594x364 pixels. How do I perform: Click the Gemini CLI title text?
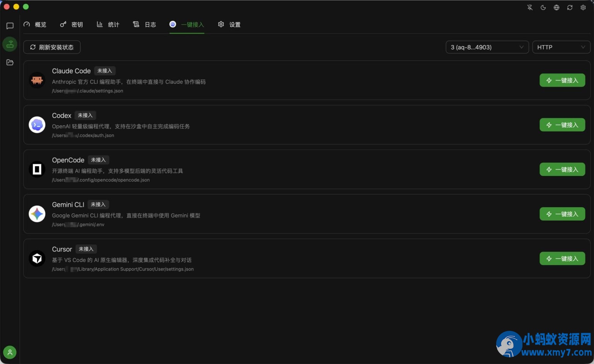click(68, 205)
